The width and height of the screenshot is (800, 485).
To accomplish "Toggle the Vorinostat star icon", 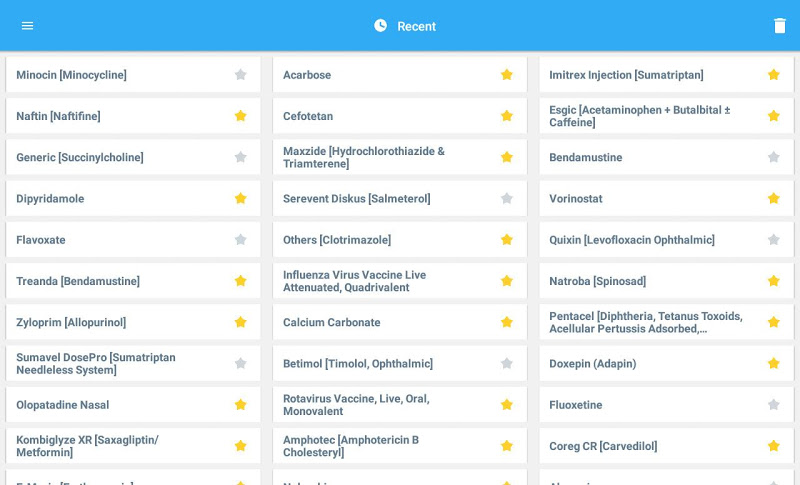I will (x=773, y=198).
